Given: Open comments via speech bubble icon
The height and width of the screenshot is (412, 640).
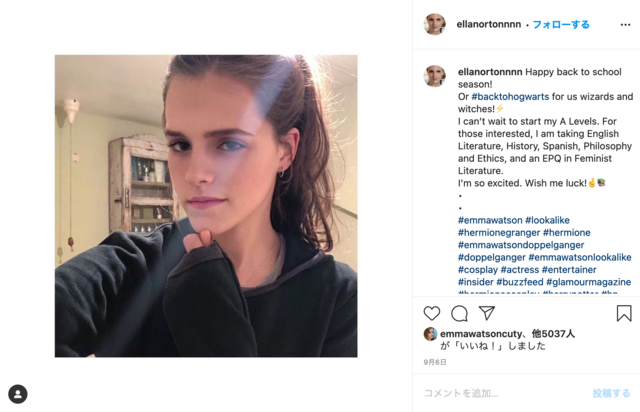Looking at the screenshot, I should (459, 313).
